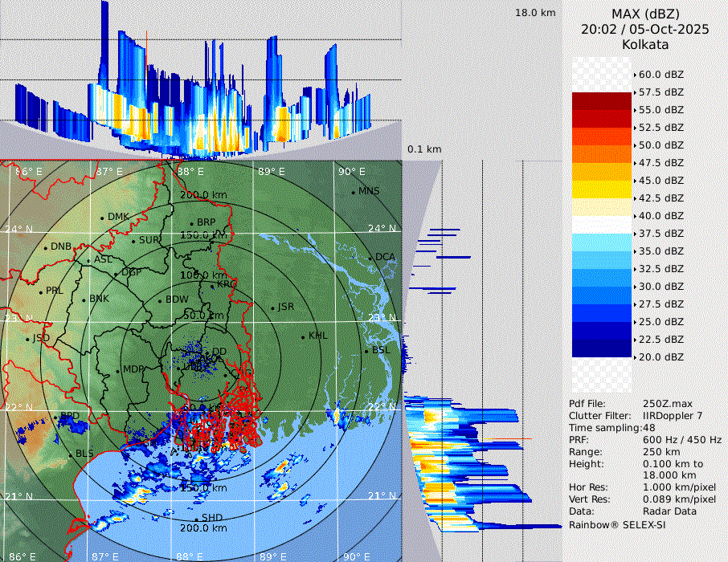Click the 60.0 dBZ legend label
728x562 pixels.
[661, 75]
